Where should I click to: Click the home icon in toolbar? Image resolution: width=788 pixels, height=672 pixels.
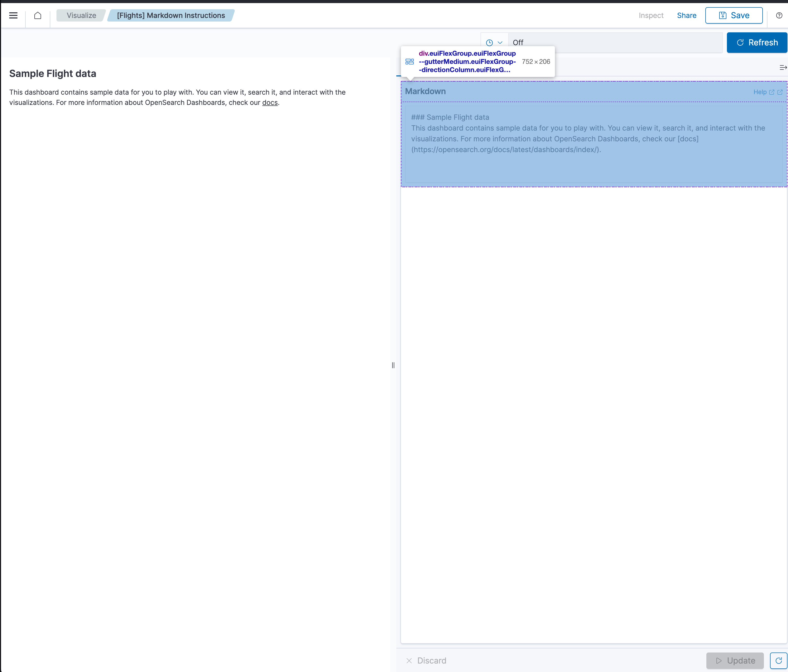point(38,16)
